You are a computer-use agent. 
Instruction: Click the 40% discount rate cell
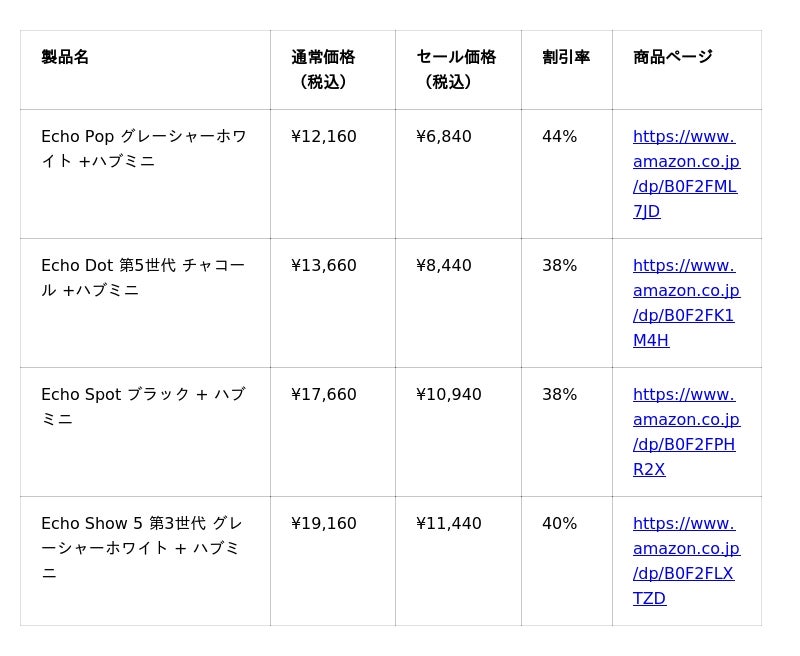pyautogui.click(x=559, y=524)
